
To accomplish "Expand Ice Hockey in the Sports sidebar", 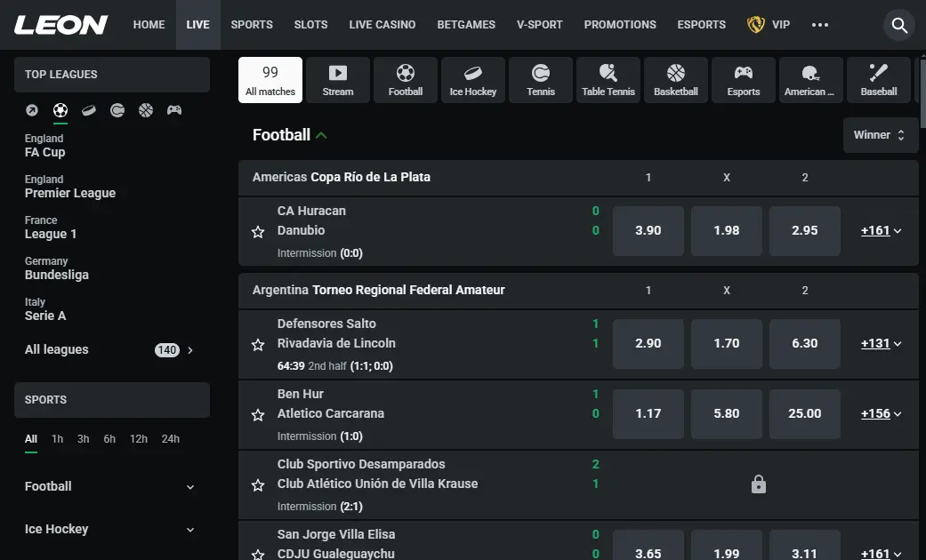I will click(109, 529).
